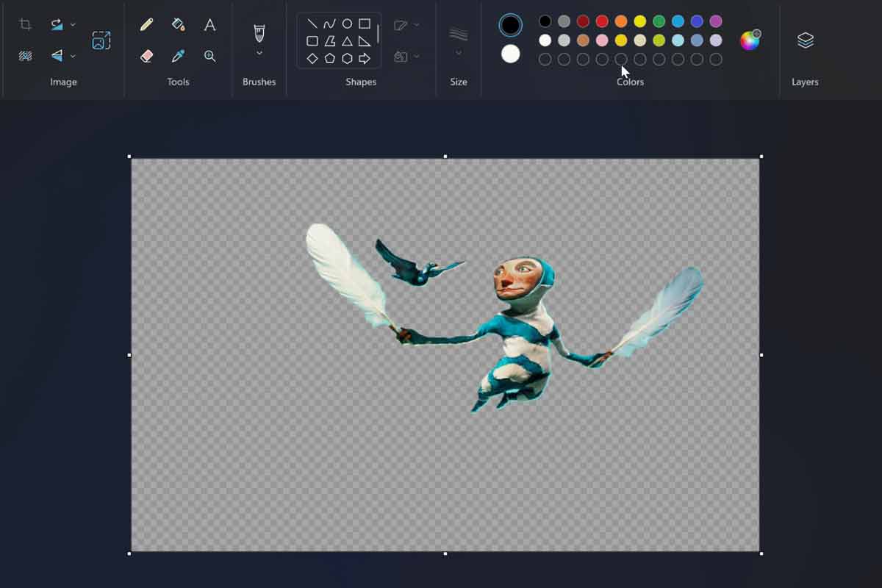This screenshot has width=882, height=588.
Task: Select the Crop tool
Action: click(x=25, y=24)
